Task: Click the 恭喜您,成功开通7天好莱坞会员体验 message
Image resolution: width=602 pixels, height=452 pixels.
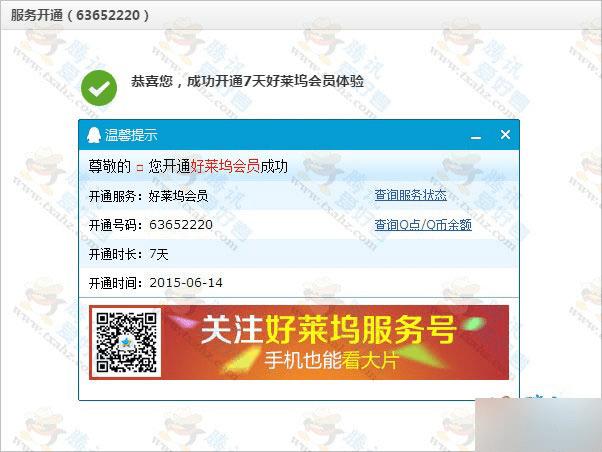Action: point(247,81)
